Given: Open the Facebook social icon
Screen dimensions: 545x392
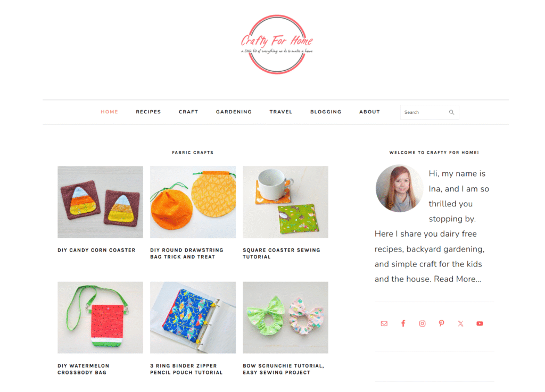Looking at the screenshot, I should (403, 323).
